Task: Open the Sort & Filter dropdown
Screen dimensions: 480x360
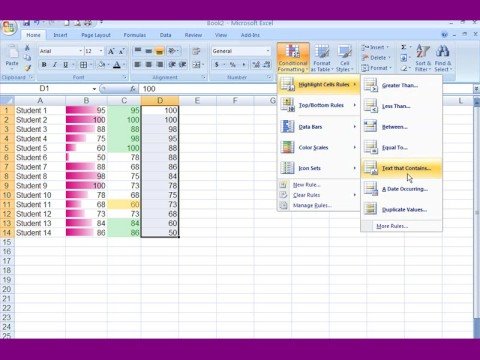Action: click(x=423, y=58)
